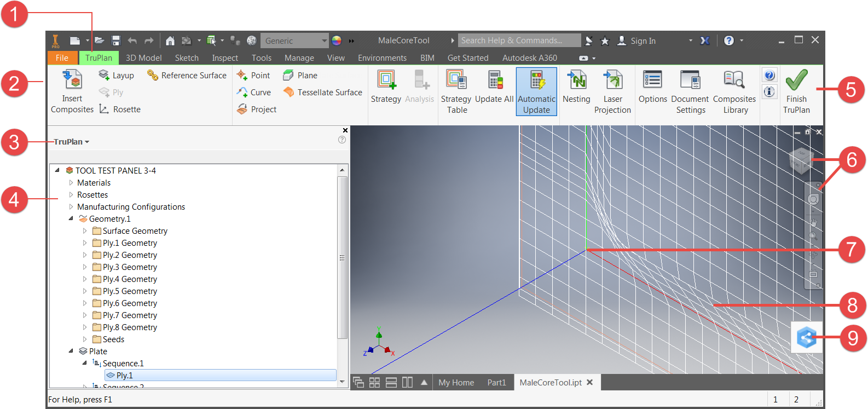Click the Pan hand tool in the navigation bar
The width and height of the screenshot is (868, 409).
(814, 222)
